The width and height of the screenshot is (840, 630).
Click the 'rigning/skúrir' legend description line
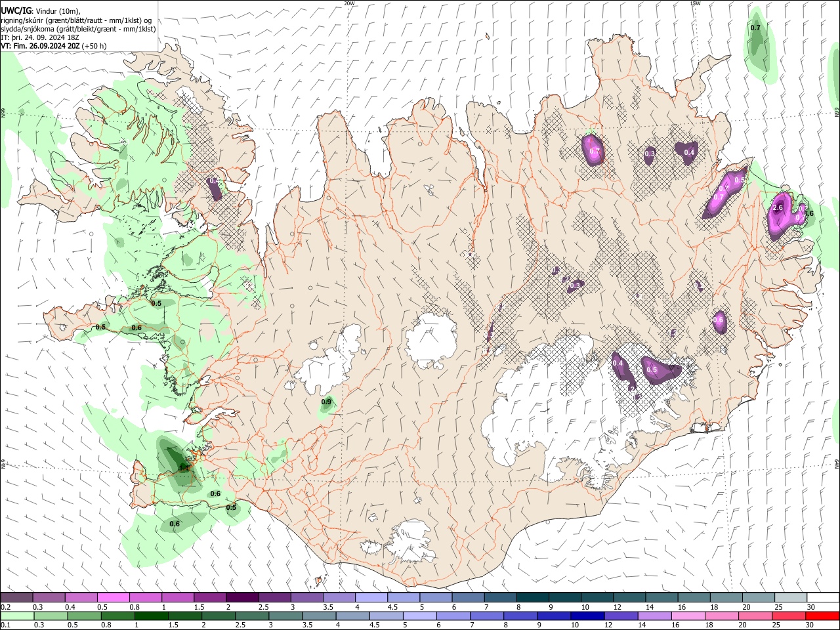tap(77, 20)
